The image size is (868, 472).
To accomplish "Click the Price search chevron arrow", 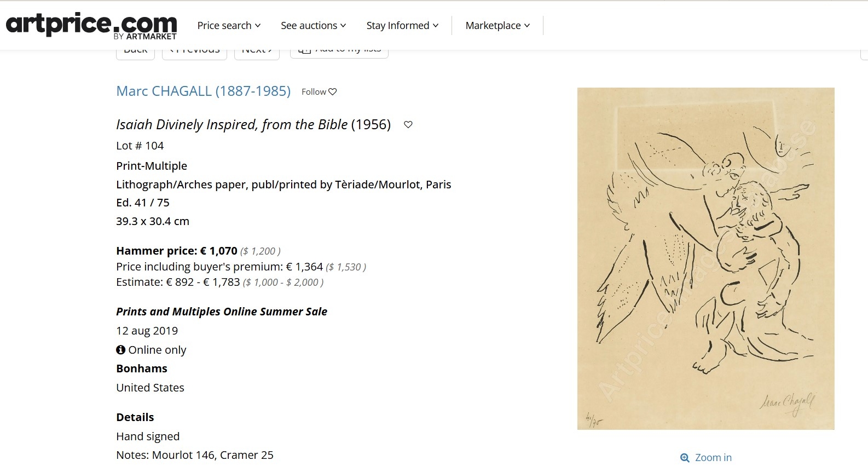I will pos(258,26).
